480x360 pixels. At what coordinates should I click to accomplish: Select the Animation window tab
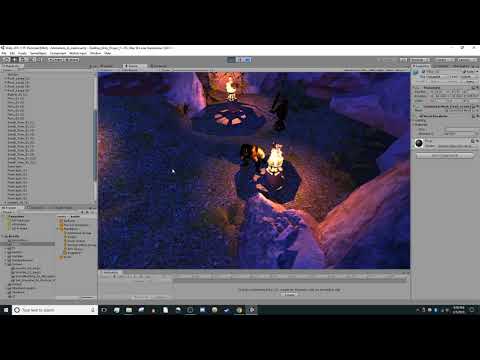click(110, 272)
